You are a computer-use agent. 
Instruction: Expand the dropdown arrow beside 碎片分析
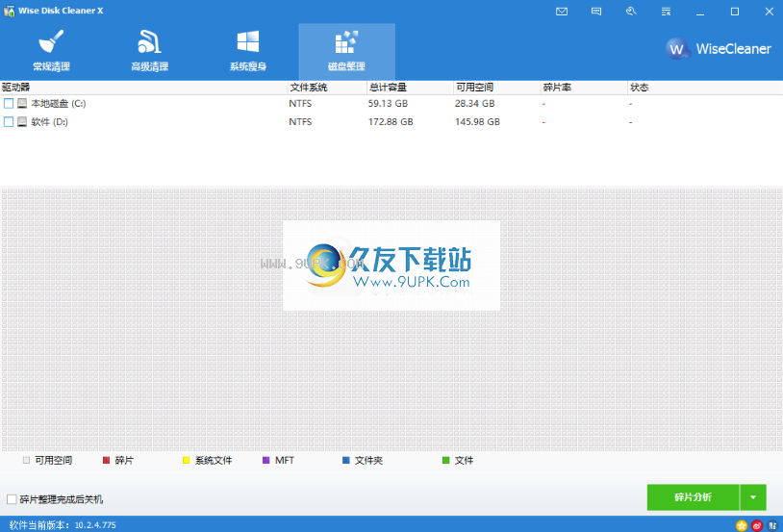click(753, 497)
